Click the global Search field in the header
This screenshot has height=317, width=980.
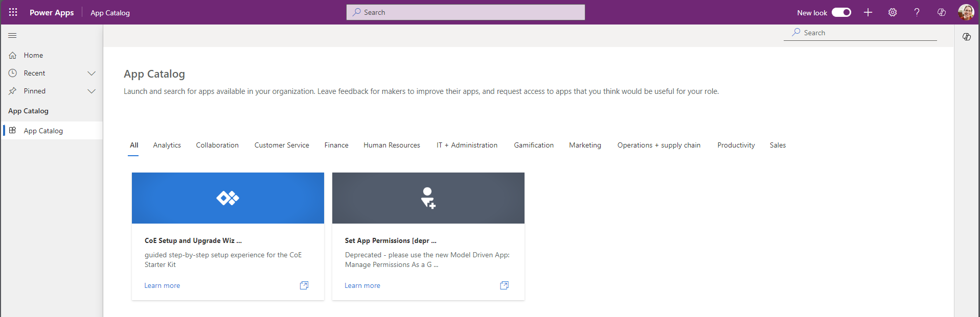point(466,12)
